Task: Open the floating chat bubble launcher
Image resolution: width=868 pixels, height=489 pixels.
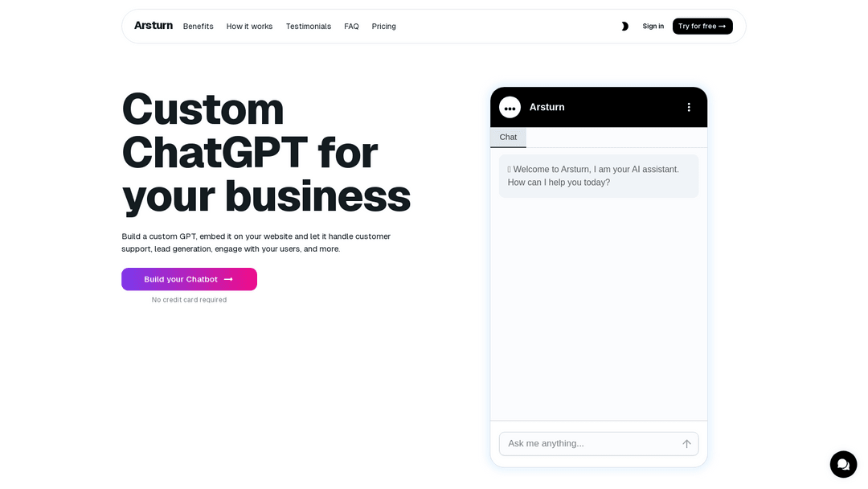Action: coord(843,464)
